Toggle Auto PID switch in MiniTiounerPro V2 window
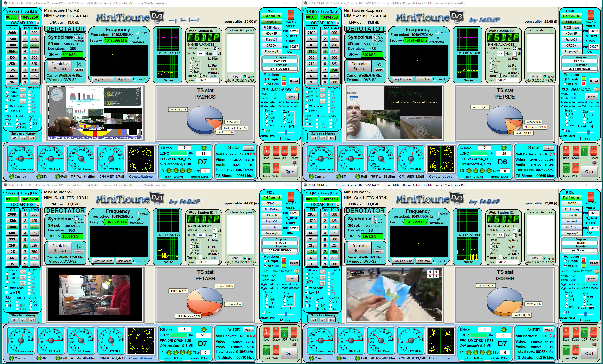The height and width of the screenshot is (364, 603). (291, 15)
